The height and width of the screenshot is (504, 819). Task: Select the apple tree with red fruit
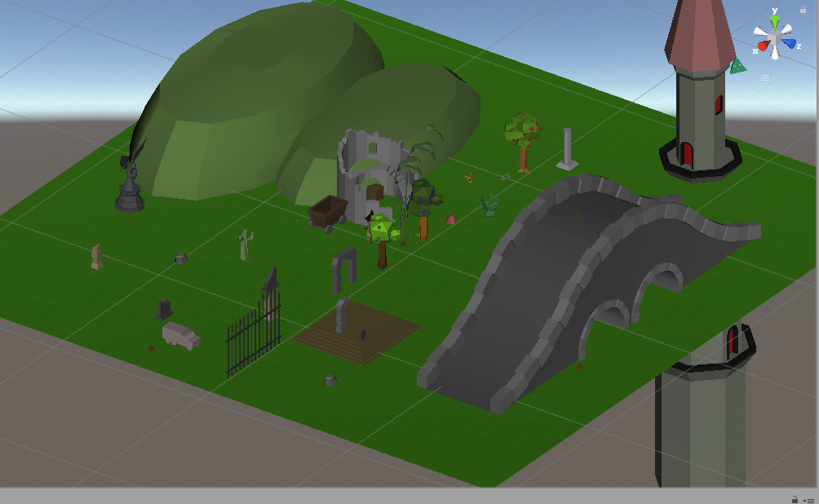tap(523, 141)
